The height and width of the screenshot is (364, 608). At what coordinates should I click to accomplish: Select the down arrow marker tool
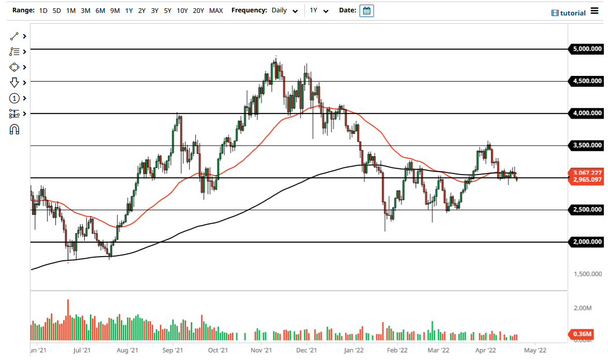pyautogui.click(x=14, y=83)
